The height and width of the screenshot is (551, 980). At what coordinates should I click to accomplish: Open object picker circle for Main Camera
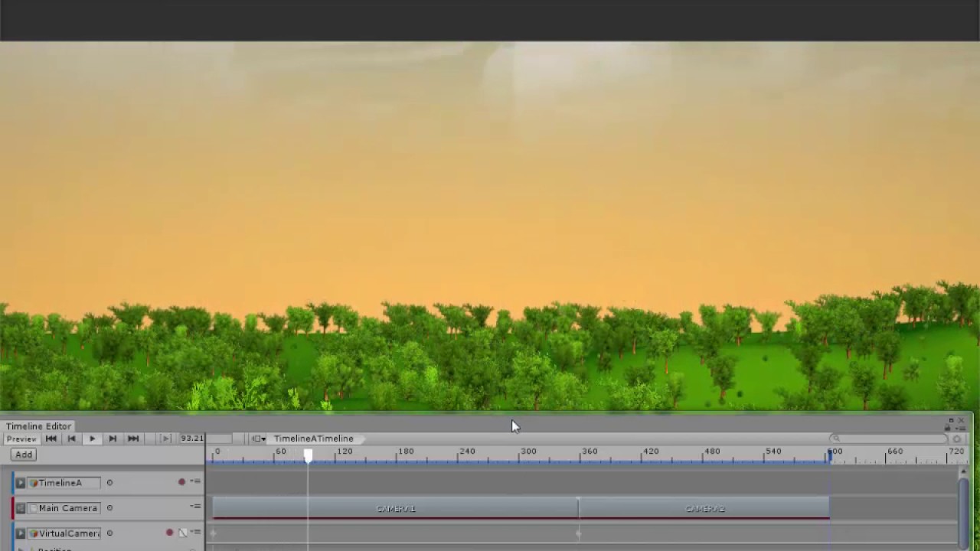[x=109, y=508]
